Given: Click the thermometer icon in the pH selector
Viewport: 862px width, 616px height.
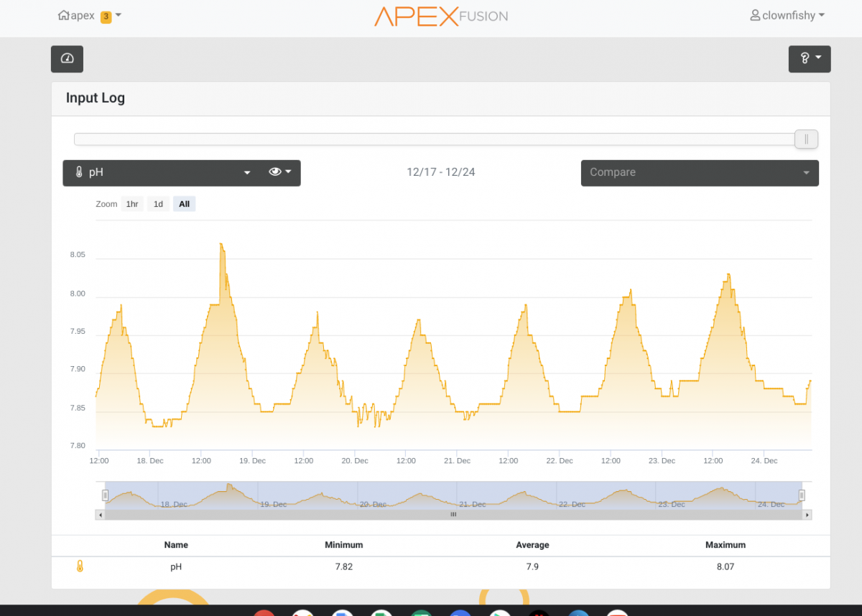Looking at the screenshot, I should (x=79, y=172).
